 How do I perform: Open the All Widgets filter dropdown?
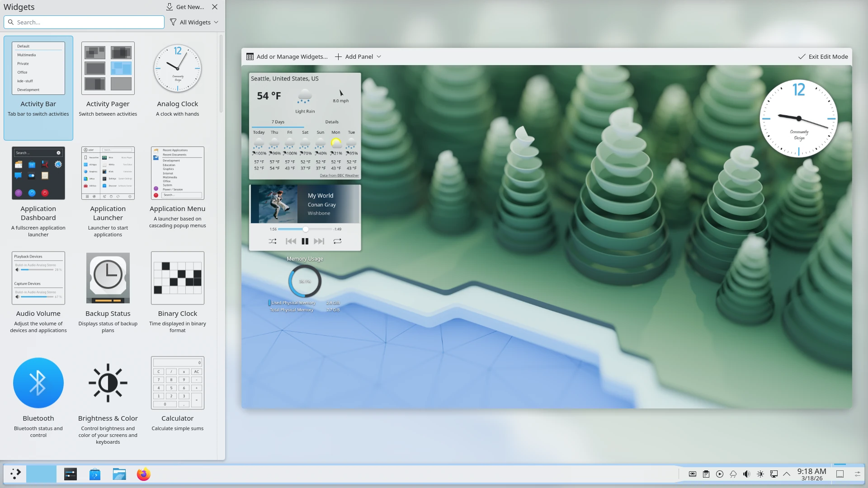click(x=194, y=22)
